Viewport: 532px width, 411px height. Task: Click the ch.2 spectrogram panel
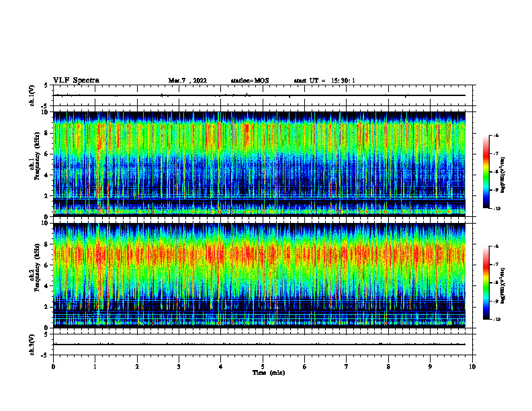259,275
